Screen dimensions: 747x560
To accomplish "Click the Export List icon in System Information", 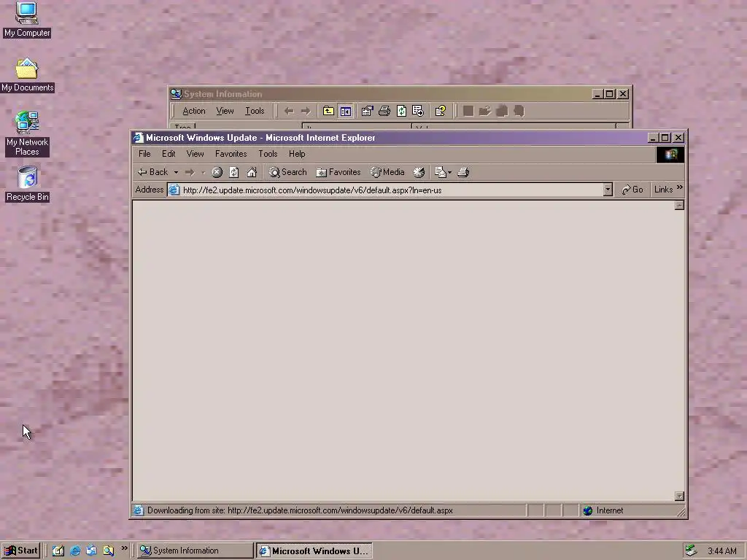I will pyautogui.click(x=418, y=111).
